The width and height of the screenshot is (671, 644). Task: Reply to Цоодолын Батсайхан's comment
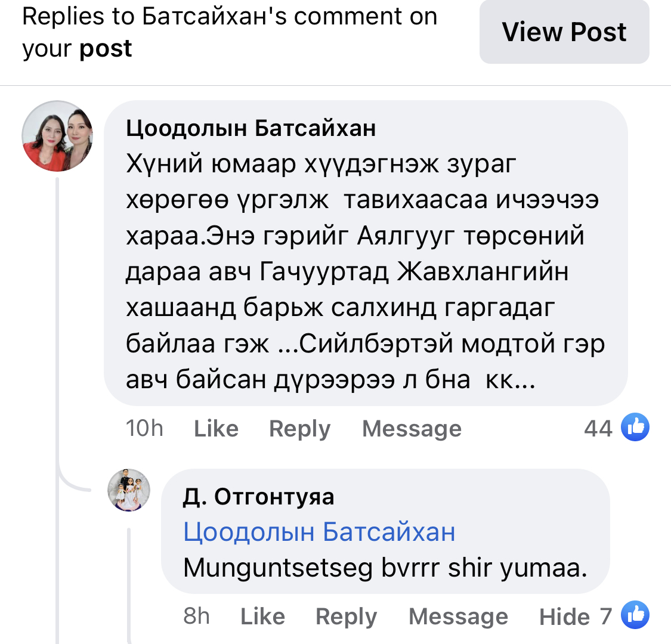299,428
